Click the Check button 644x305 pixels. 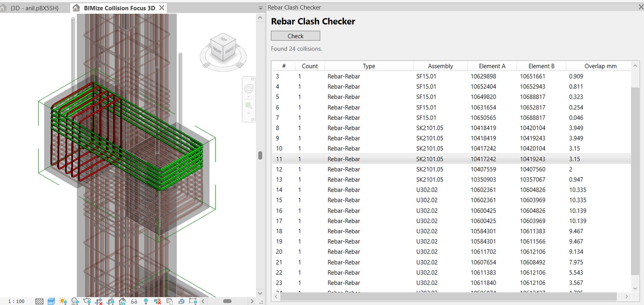coord(295,36)
